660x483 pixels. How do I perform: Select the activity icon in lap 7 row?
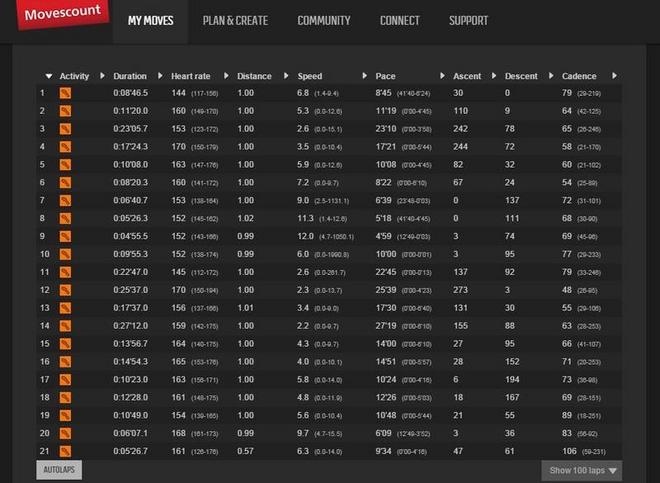(x=66, y=200)
